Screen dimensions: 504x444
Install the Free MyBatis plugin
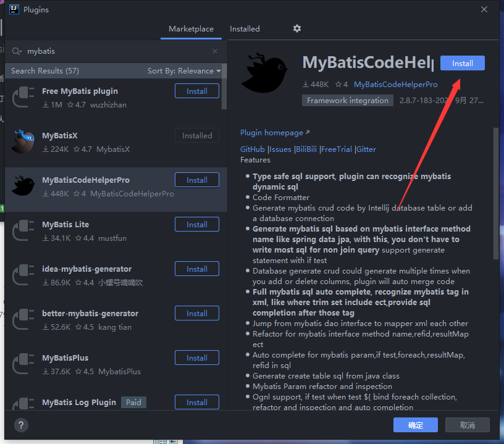point(197,91)
